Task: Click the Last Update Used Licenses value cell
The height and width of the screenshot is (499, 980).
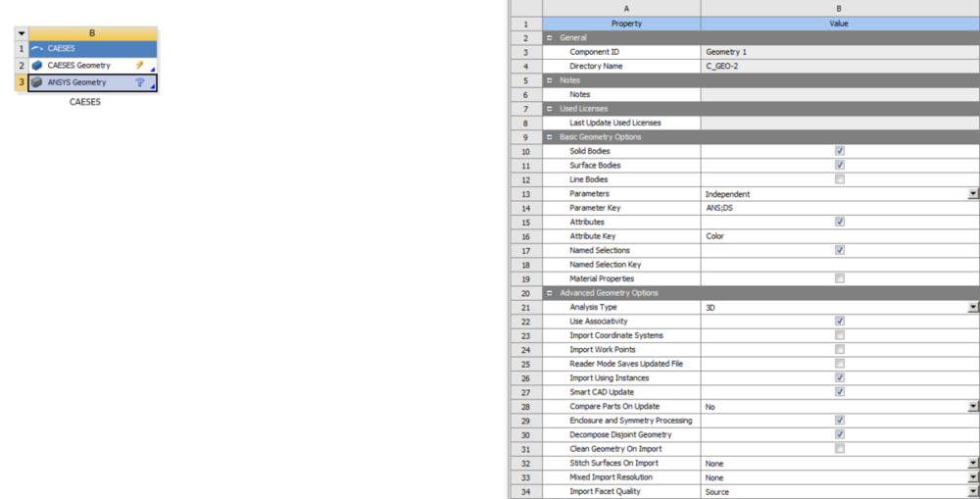Action: point(840,123)
